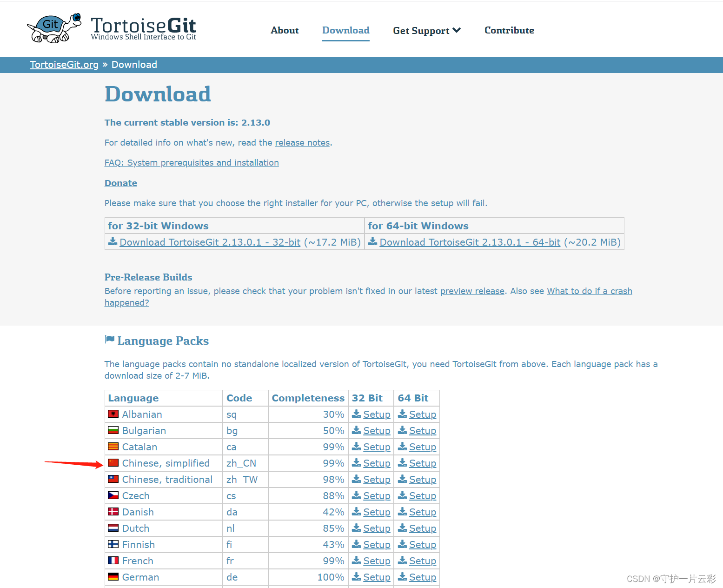Screen dimensions: 723x588
Task: Open the Download tab
Action: 346,30
